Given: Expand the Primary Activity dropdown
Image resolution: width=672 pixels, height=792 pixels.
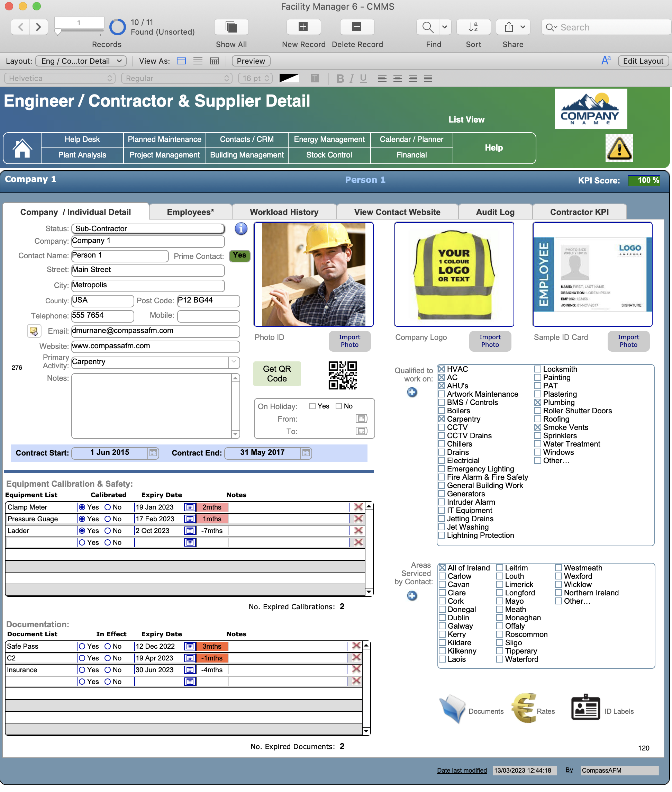Looking at the screenshot, I should pyautogui.click(x=234, y=362).
